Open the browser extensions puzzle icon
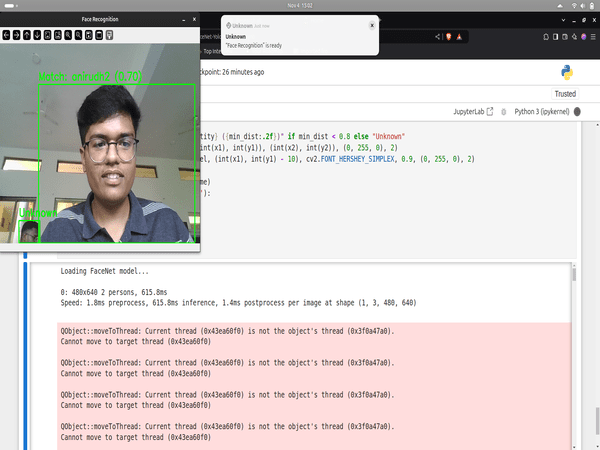 [546, 37]
